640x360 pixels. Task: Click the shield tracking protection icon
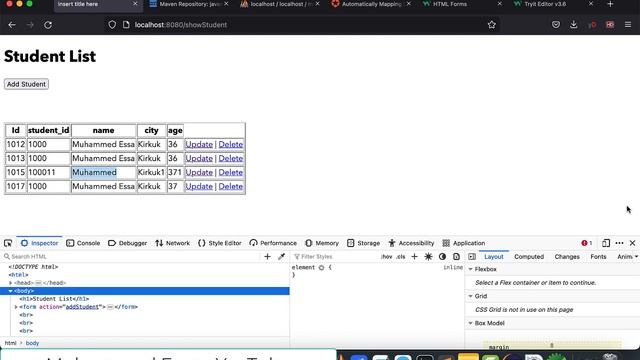tap(112, 25)
